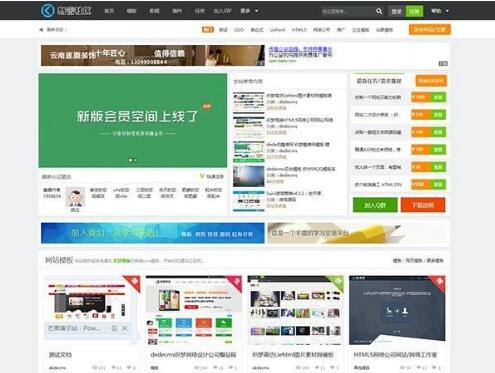Open the 插件 navigation item
The image size is (495, 373).
coord(177,11)
